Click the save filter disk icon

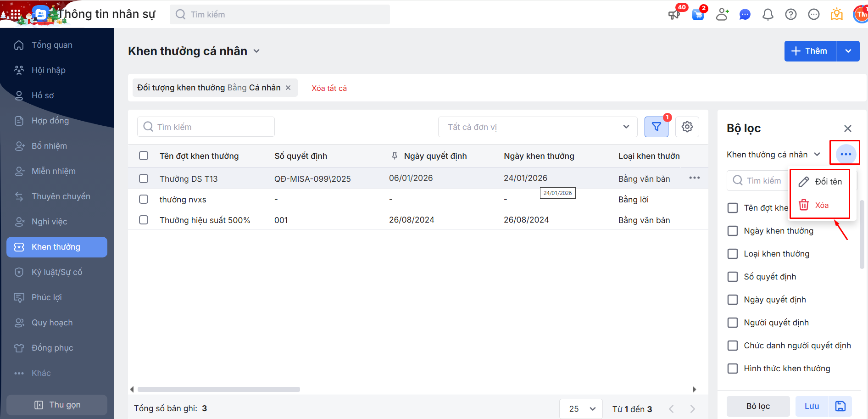coord(840,406)
